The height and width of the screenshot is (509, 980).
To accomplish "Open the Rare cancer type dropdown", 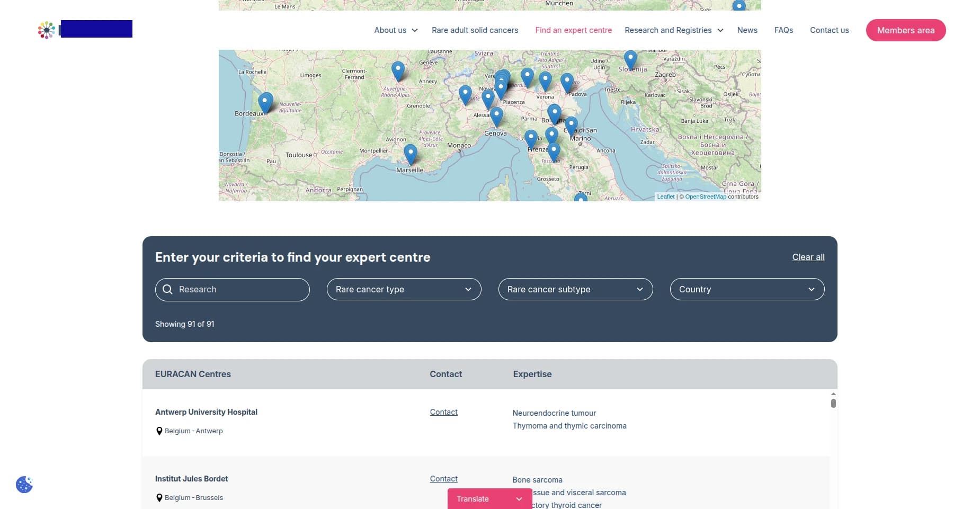I will click(404, 289).
